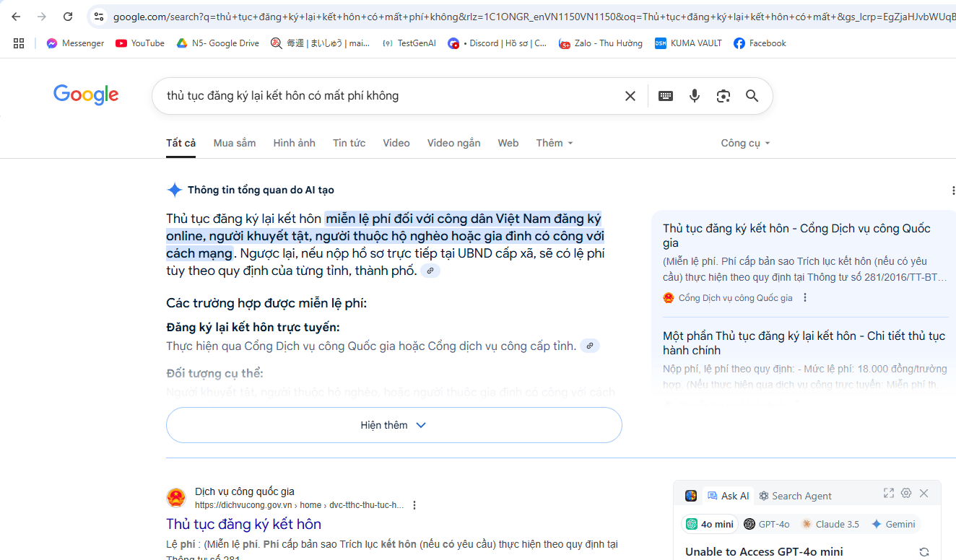Screen dimensions: 956x560
Task: Clear the search query with the X
Action: 630,96
